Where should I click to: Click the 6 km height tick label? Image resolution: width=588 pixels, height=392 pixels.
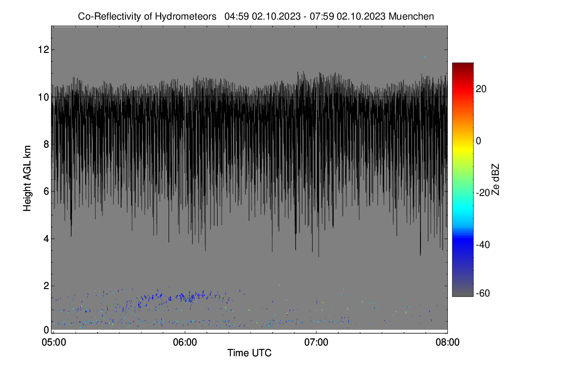click(46, 192)
